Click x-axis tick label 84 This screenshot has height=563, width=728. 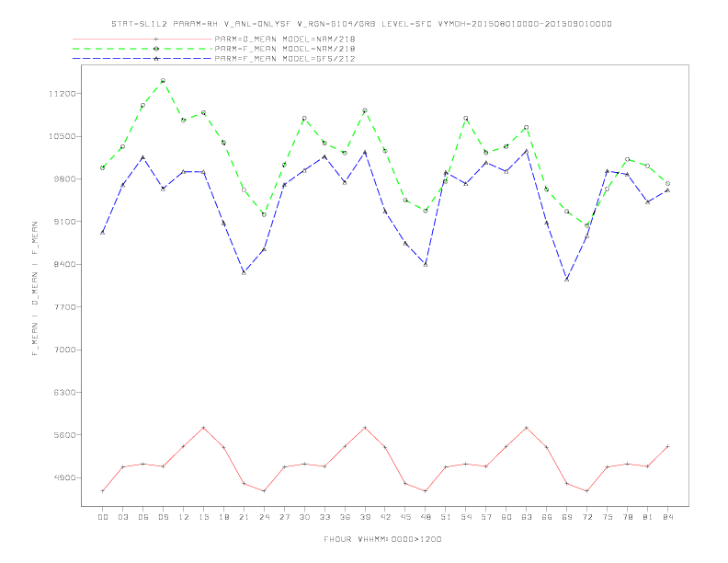coord(667,517)
